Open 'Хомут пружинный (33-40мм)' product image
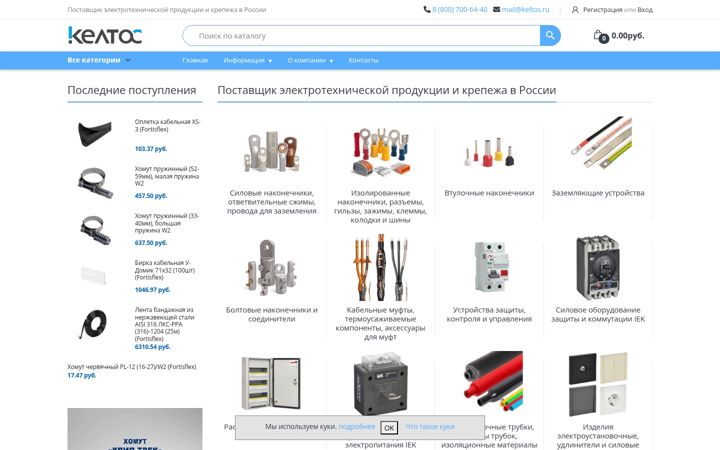The image size is (720, 450). coord(95,230)
